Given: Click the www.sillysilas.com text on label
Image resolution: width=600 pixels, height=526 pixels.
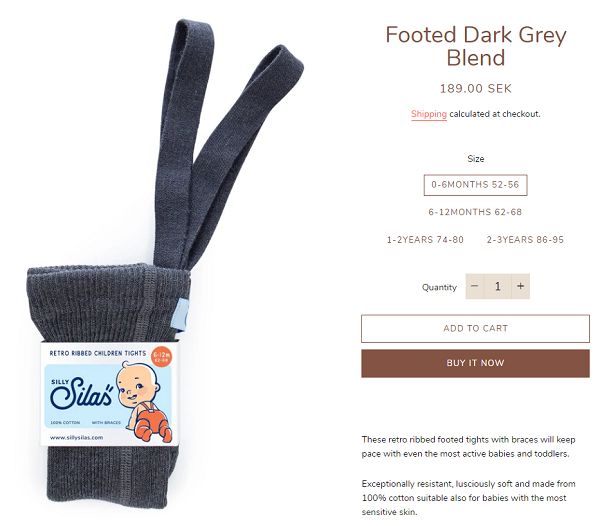Looking at the screenshot, I should pyautogui.click(x=77, y=437).
